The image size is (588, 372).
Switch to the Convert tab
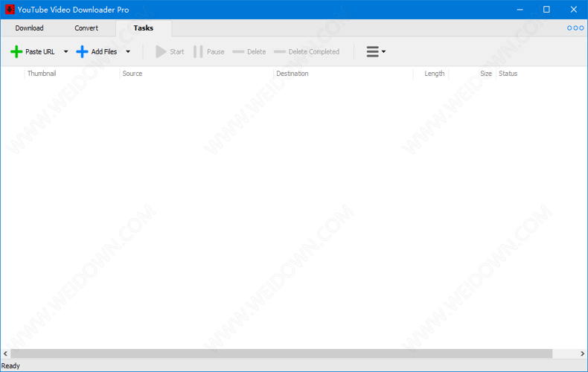[86, 28]
